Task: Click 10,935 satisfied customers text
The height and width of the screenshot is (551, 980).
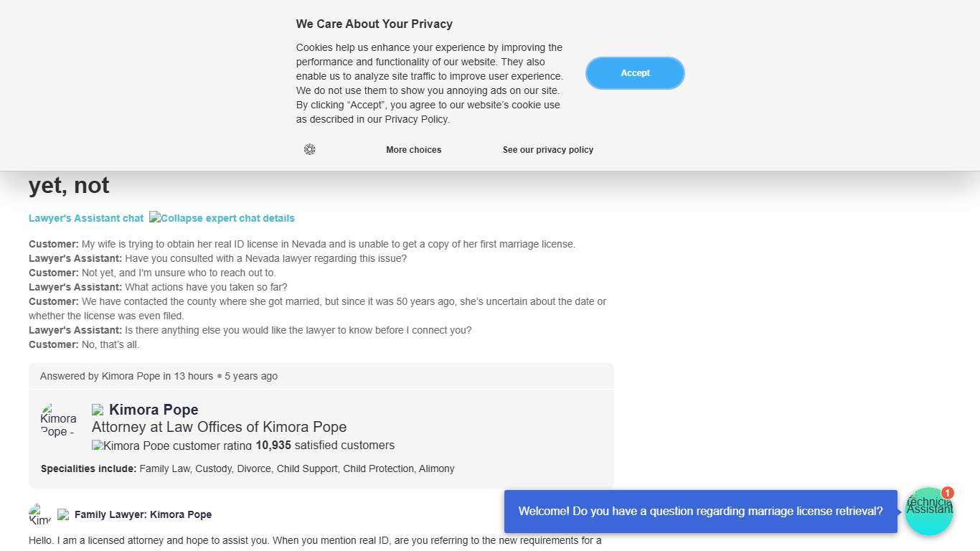Action: tap(325, 446)
